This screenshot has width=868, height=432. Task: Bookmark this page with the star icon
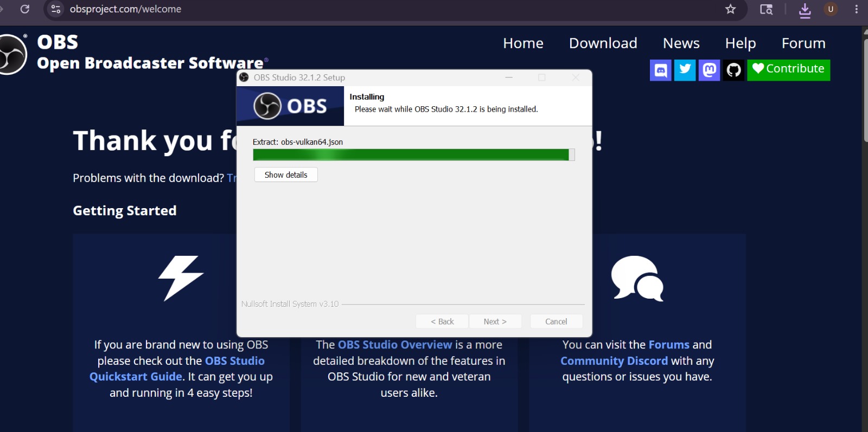point(731,9)
